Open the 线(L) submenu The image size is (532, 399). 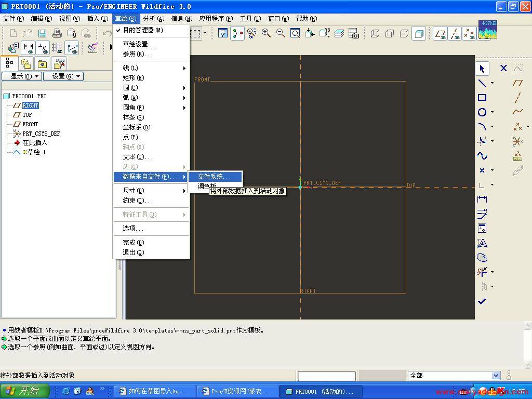point(151,68)
